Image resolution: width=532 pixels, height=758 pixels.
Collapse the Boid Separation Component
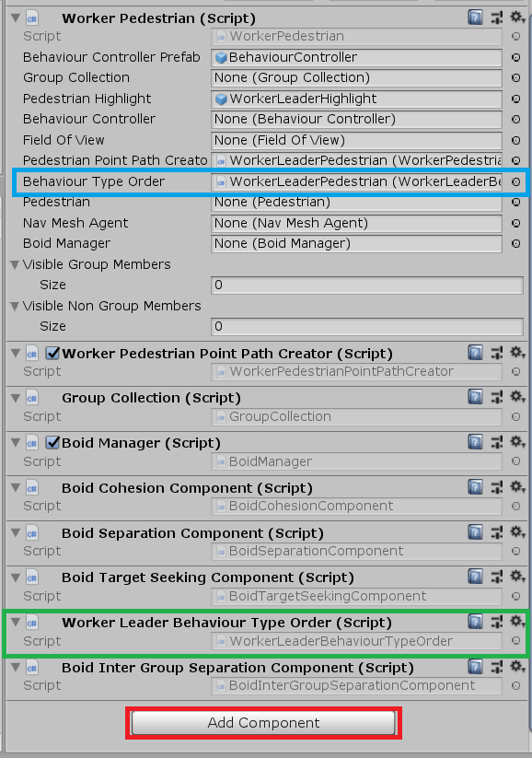(x=16, y=532)
